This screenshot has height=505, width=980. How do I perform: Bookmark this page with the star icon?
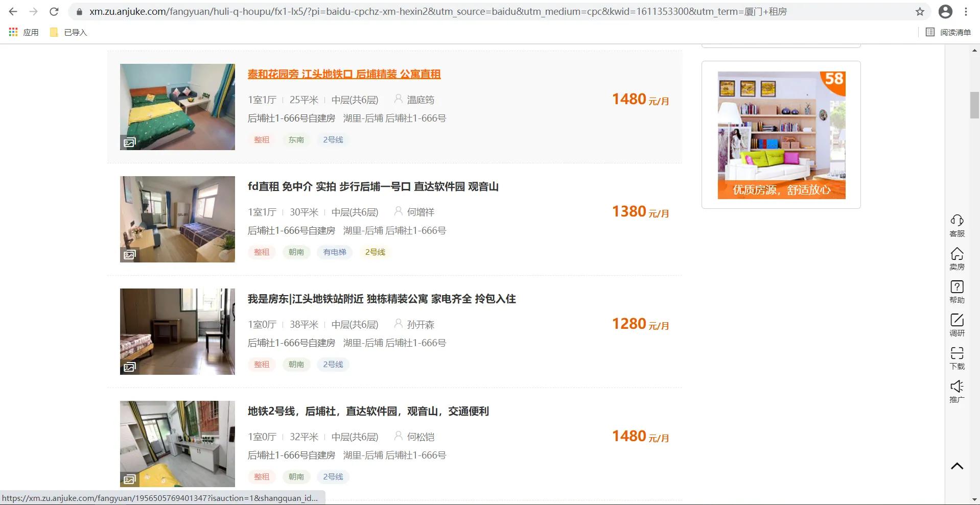920,11
